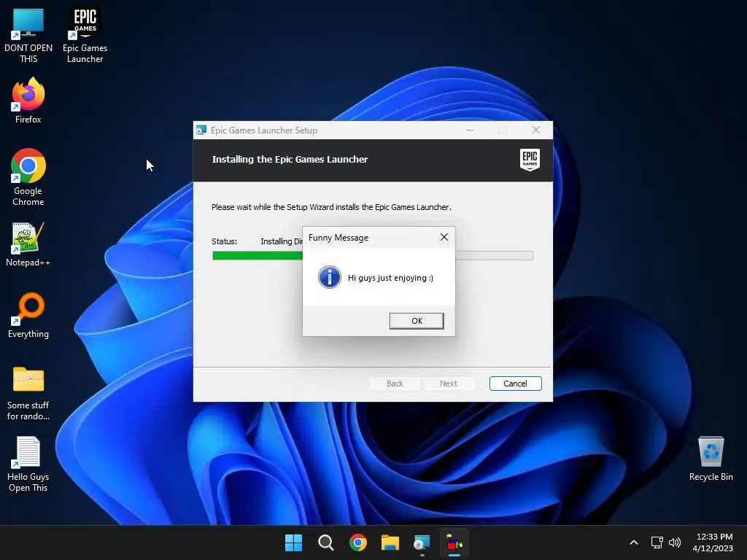Select the DONT OPEN THIS desktop shortcut
Screen dimensions: 747x560
point(28,36)
